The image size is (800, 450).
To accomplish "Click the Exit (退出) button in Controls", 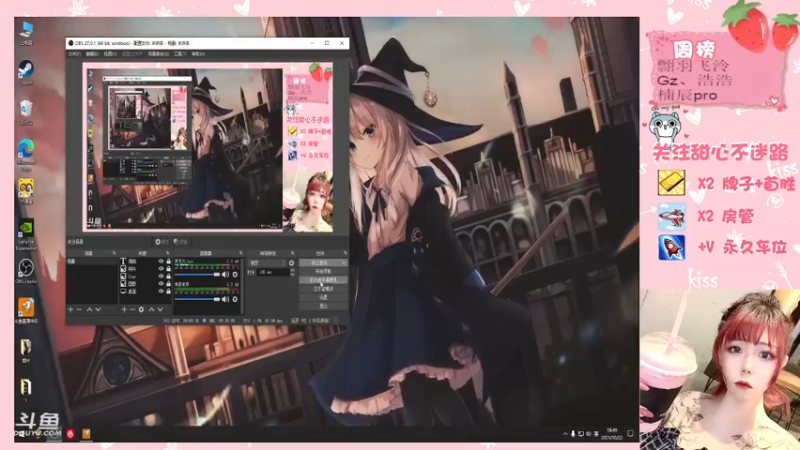I will coord(323,306).
